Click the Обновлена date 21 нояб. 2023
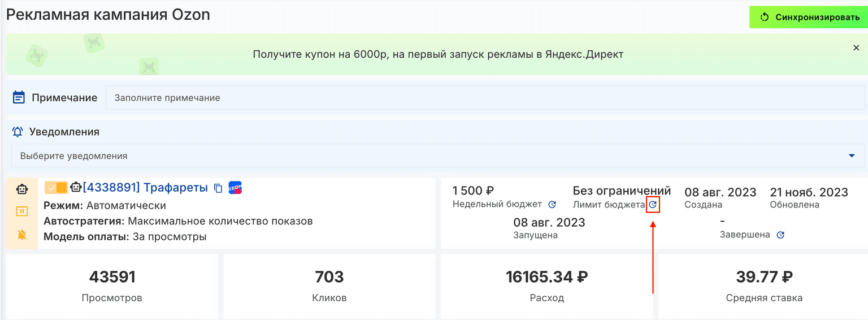 click(809, 192)
